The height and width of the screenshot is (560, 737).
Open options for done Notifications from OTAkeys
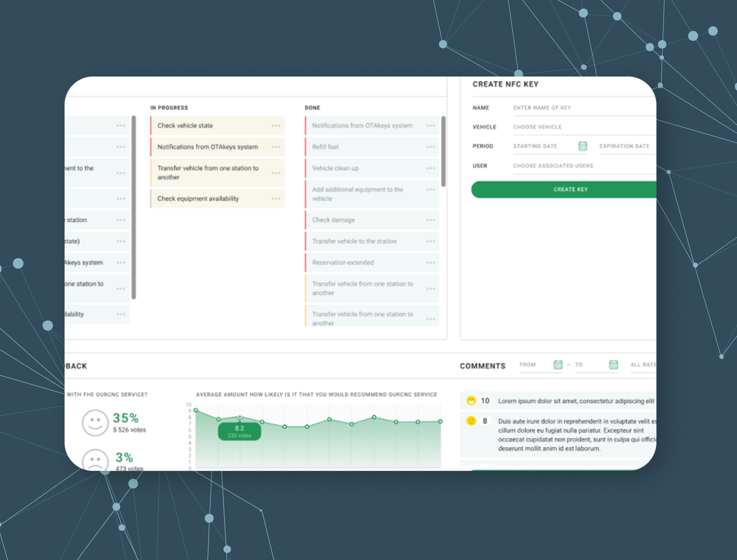point(430,126)
